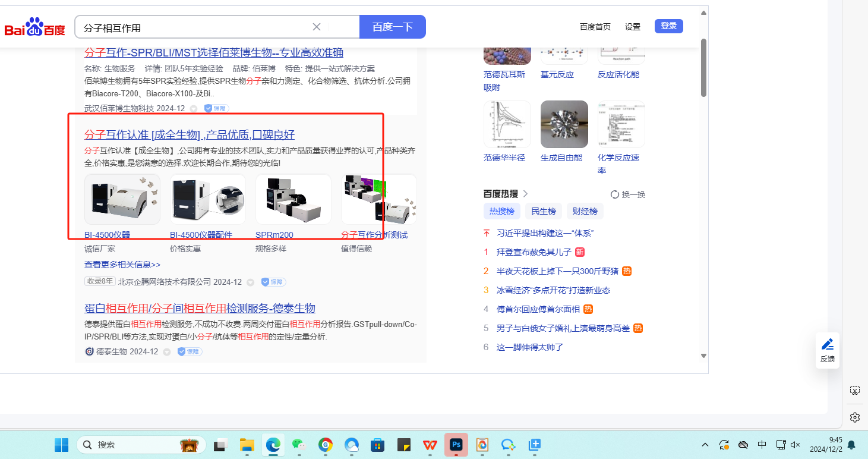Click the screenshot capture icon in the sidebar
The height and width of the screenshot is (459, 868).
855,391
